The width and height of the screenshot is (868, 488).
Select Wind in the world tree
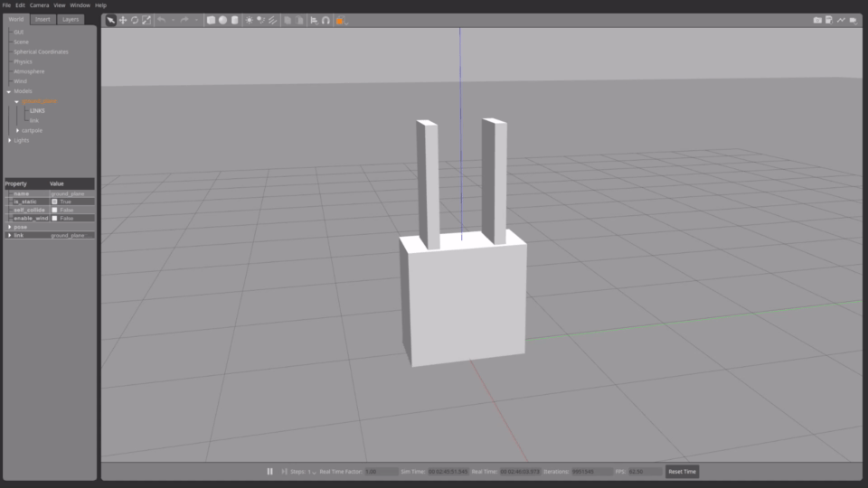coord(20,81)
